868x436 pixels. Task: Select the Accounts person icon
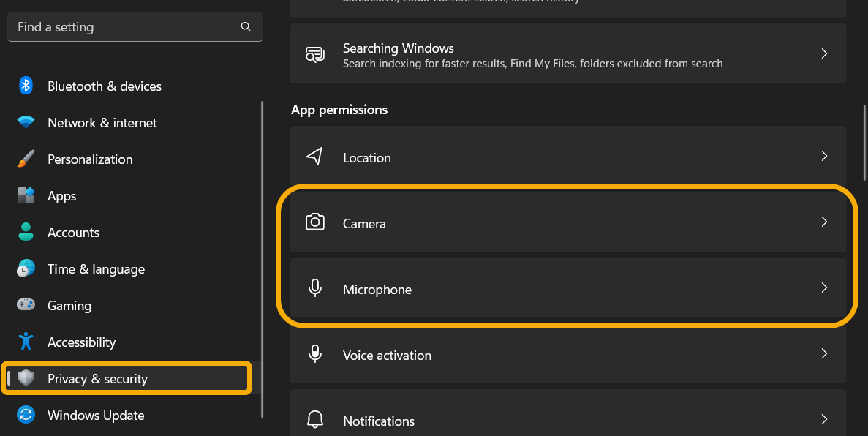tap(26, 232)
